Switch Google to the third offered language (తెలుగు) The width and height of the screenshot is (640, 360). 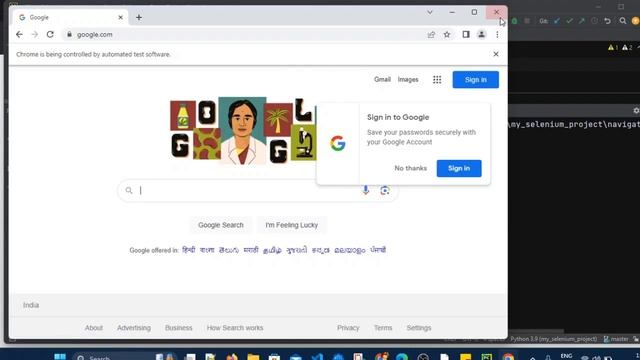click(x=229, y=250)
